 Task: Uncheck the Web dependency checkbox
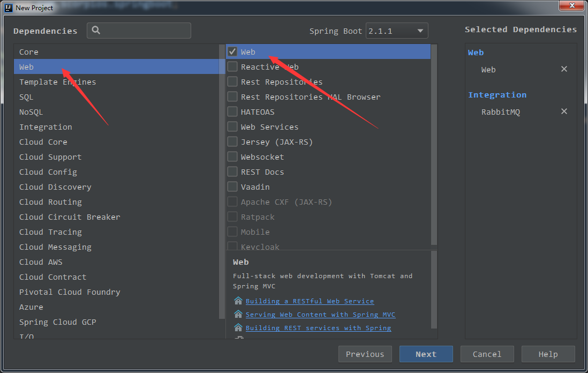(x=232, y=51)
